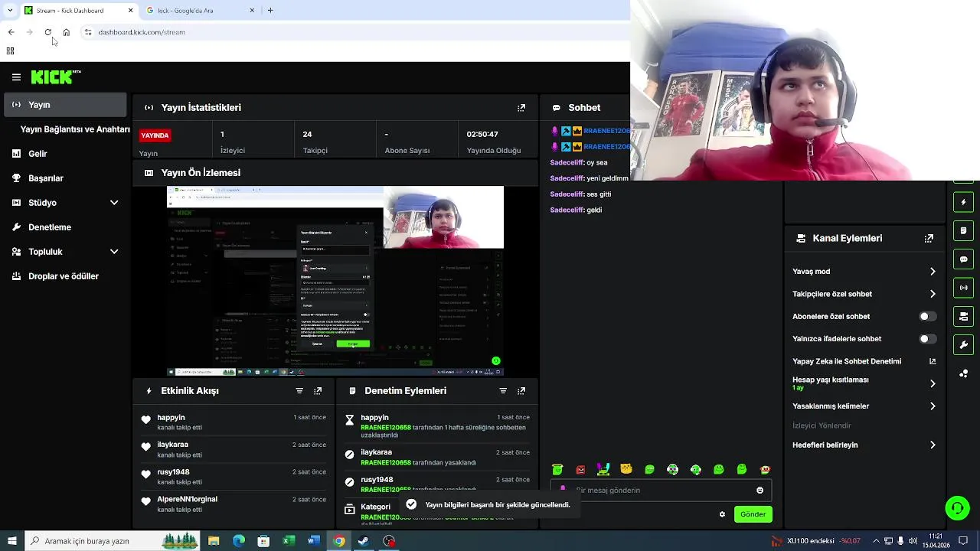
Task: Click the XU100 endeksi taskbar widget
Action: [x=818, y=541]
